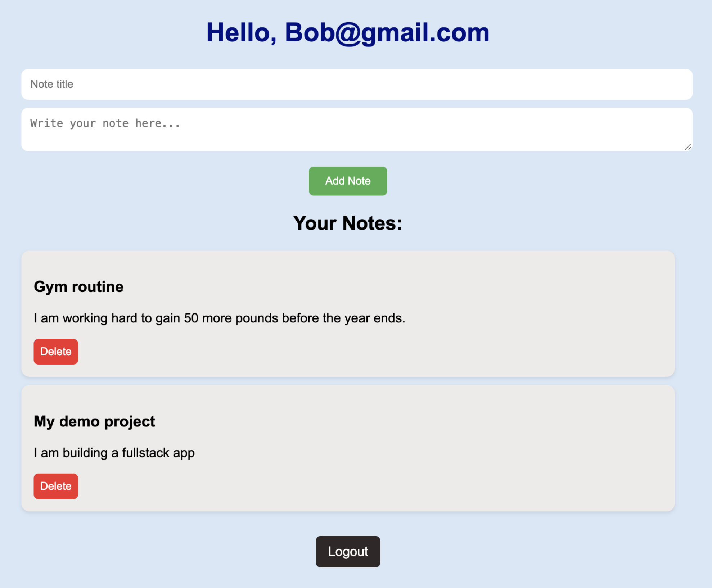Viewport: 712px width, 588px height.
Task: Click the Bob@gmail.com email in the greeting
Action: coord(387,33)
